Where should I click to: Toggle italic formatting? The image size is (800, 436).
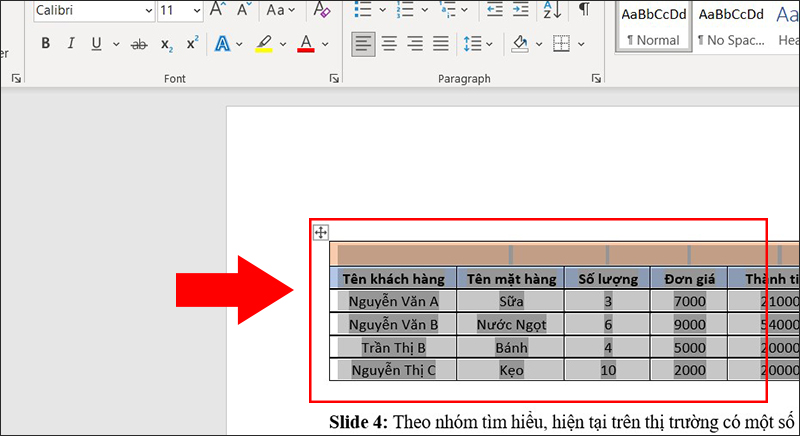71,44
